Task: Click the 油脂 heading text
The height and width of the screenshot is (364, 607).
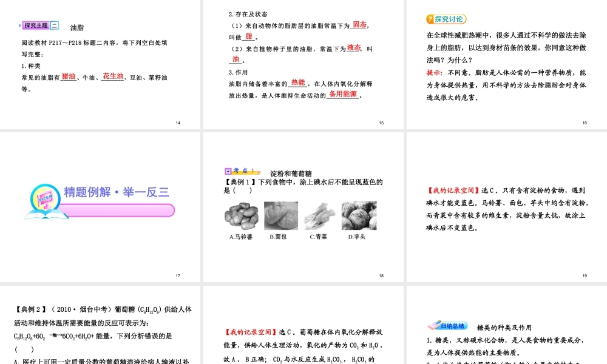Action: [x=77, y=27]
